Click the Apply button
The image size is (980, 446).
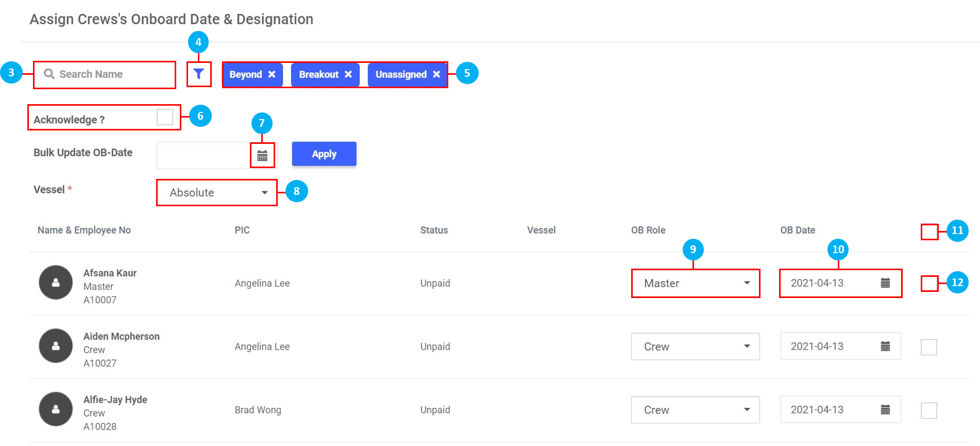(x=324, y=154)
